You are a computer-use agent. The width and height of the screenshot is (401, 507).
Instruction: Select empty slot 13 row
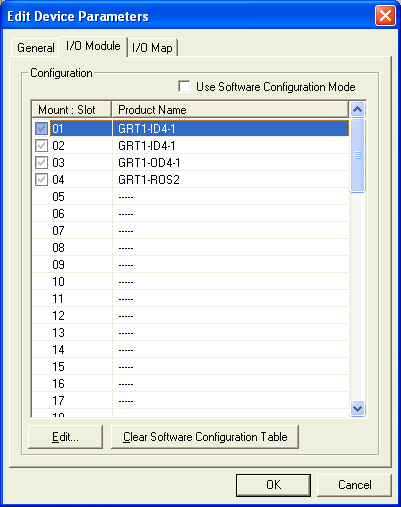191,333
